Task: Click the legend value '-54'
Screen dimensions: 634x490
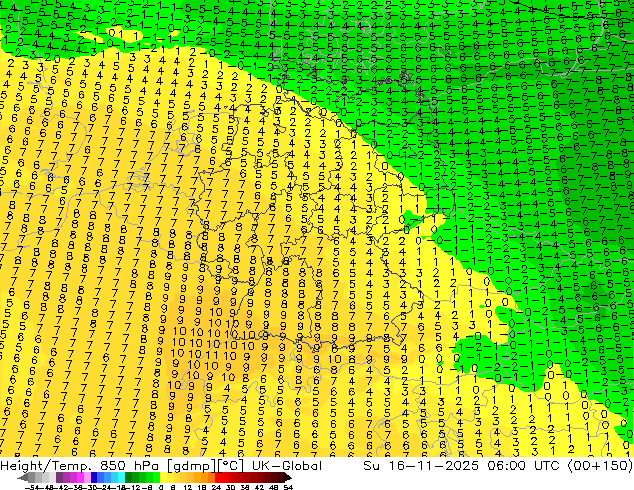Action: coord(32,488)
